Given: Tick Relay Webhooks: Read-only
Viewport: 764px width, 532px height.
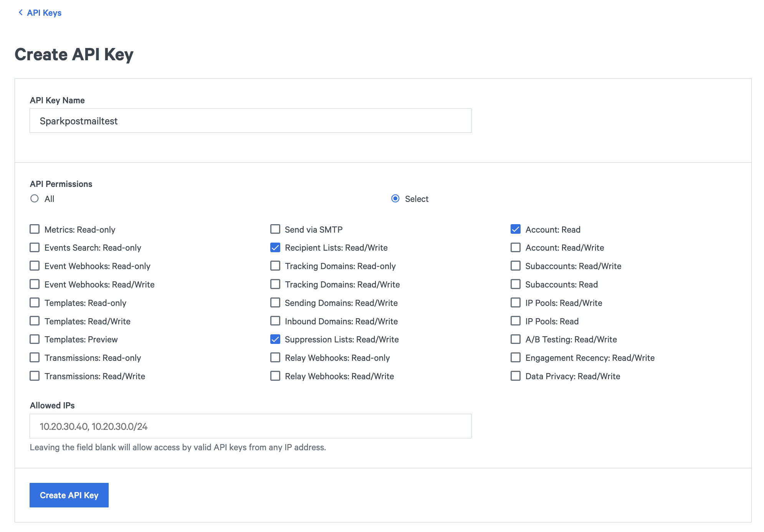Looking at the screenshot, I should (x=275, y=358).
